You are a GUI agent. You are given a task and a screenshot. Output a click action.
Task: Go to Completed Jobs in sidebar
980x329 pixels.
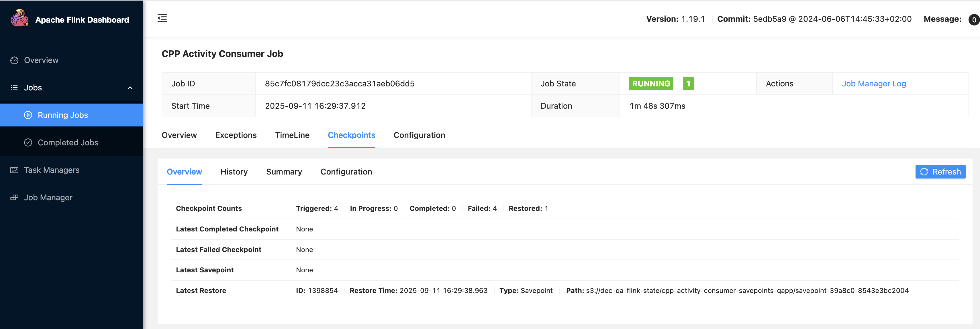(x=68, y=142)
